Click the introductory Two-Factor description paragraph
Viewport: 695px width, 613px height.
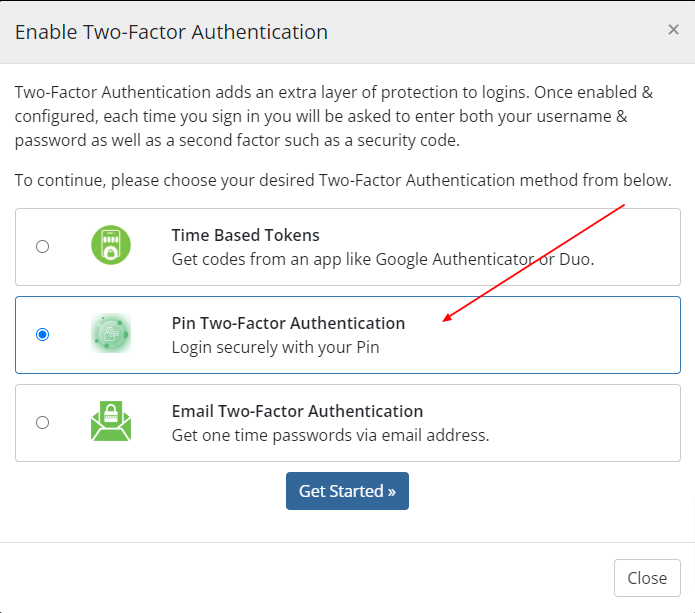click(x=334, y=116)
